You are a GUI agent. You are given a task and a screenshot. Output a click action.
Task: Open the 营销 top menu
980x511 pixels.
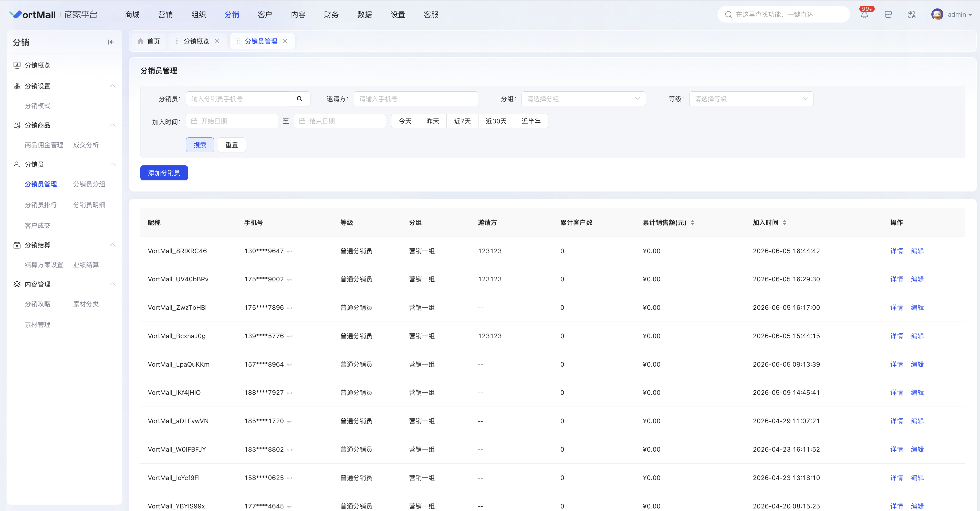coord(165,14)
